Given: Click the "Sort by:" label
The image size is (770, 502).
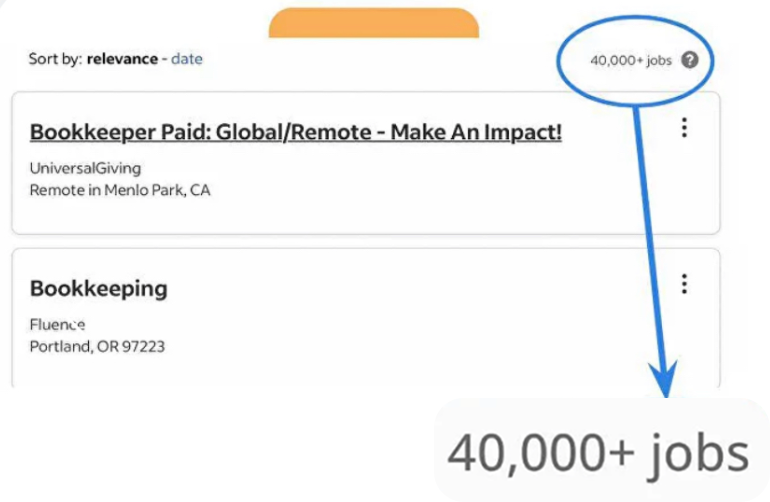Looking at the screenshot, I should pos(55,59).
